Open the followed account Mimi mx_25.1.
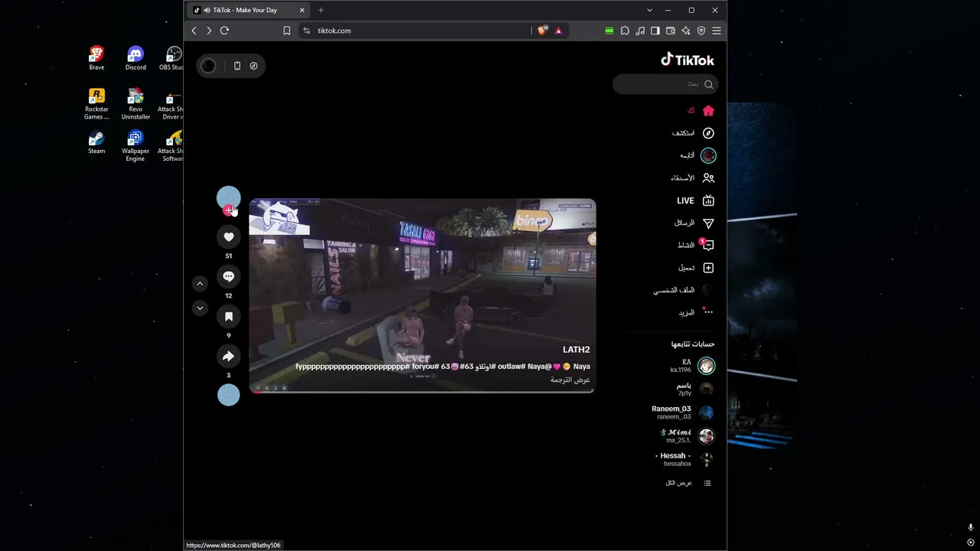This screenshot has width=980, height=551. click(x=688, y=436)
